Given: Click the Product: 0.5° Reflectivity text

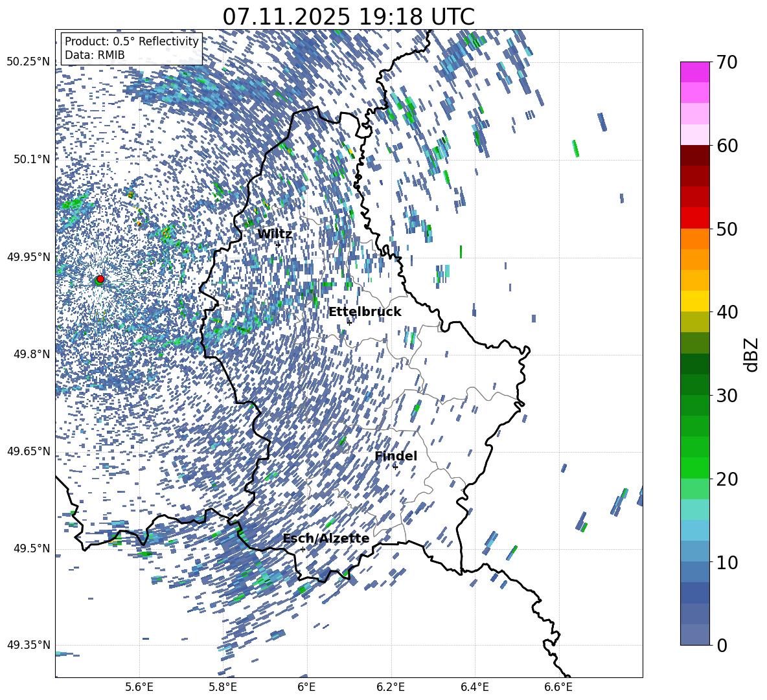Looking at the screenshot, I should coord(132,41).
